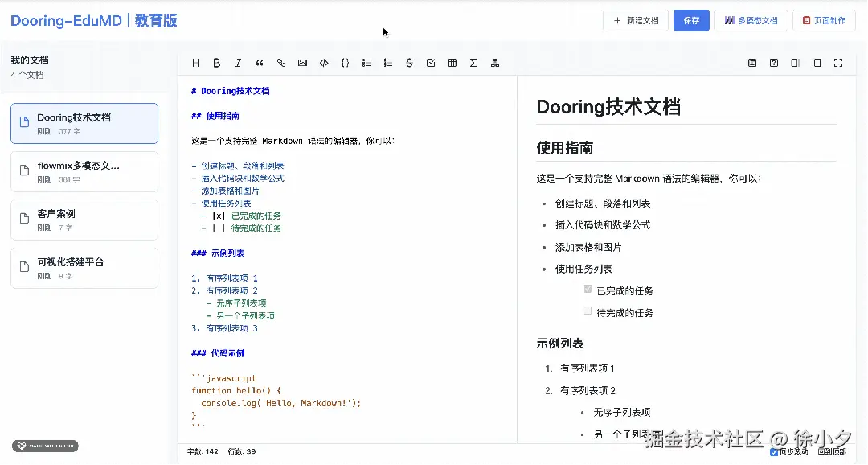The height and width of the screenshot is (465, 868).
Task: Open the Dooring技术文档 document
Action: (x=84, y=124)
